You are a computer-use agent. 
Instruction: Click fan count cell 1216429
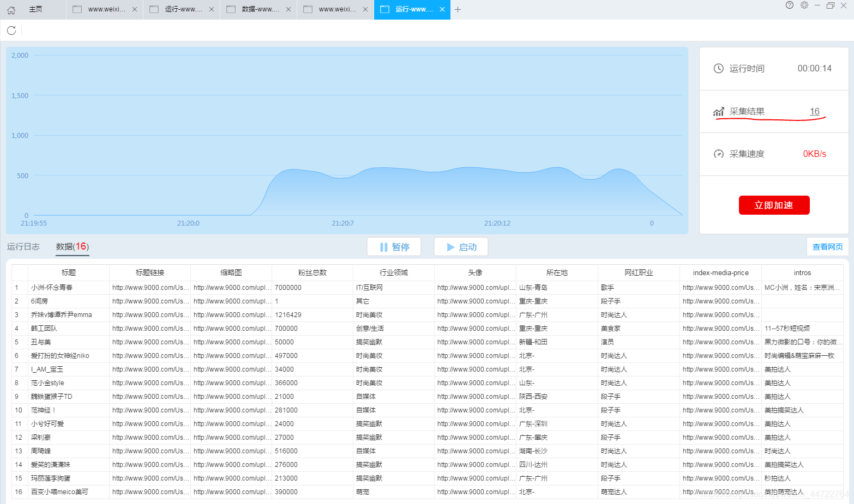(x=312, y=315)
